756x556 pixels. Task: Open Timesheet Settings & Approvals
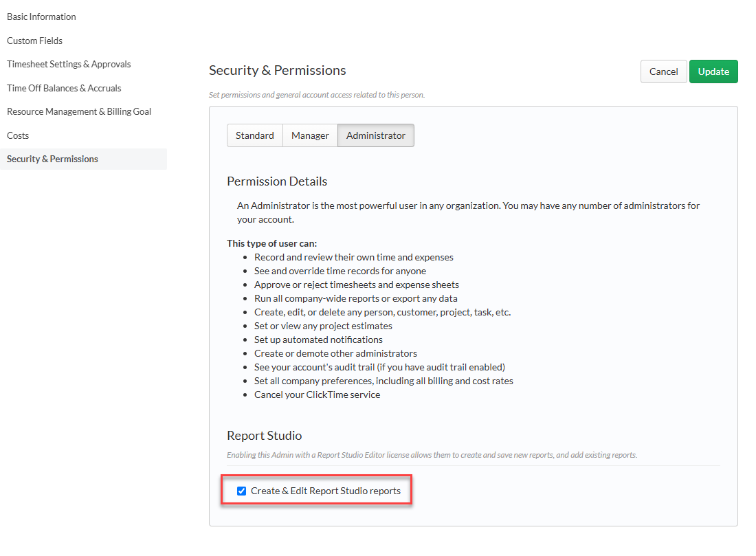tap(69, 64)
